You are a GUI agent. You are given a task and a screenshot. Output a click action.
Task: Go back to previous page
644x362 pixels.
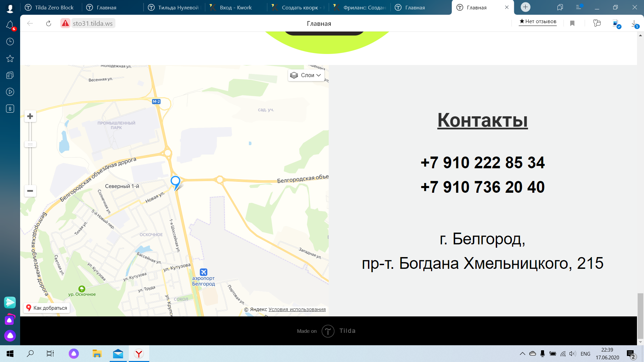pyautogui.click(x=30, y=23)
